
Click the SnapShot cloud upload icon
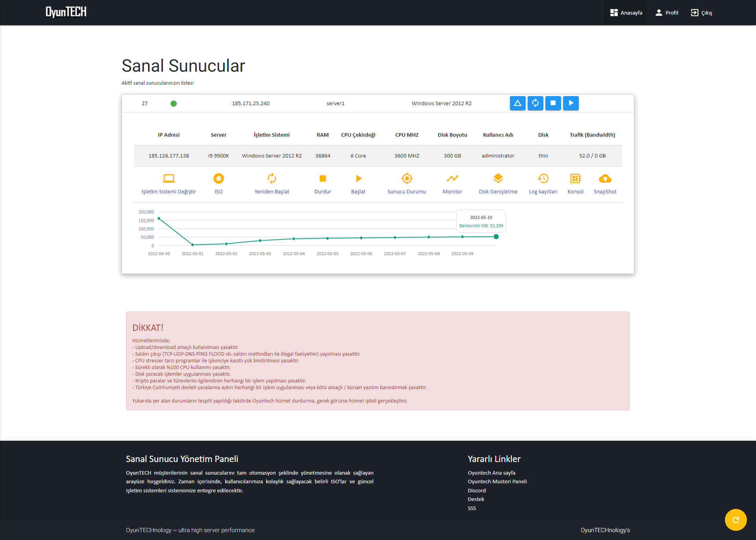pos(605,178)
